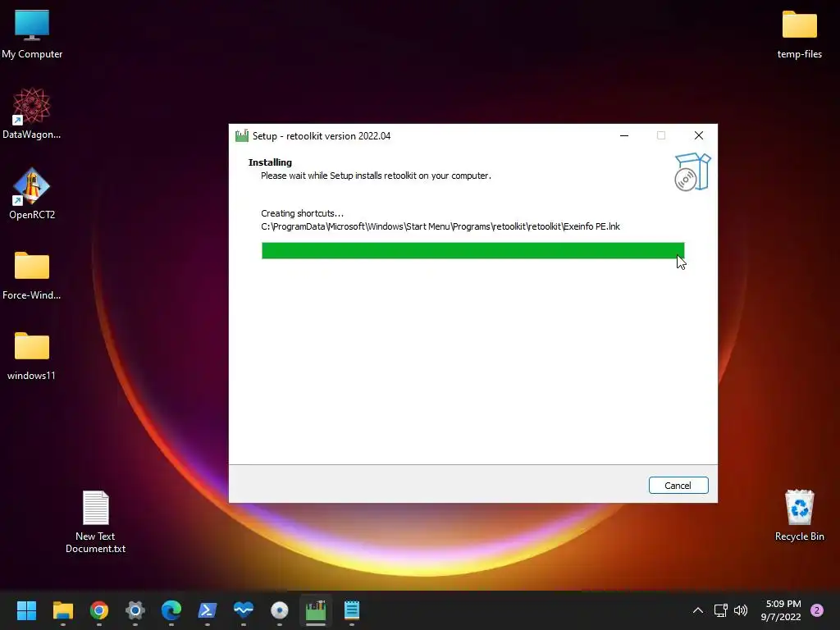The image size is (840, 630).
Task: Select the temp-files folder on desktop
Action: 799,34
